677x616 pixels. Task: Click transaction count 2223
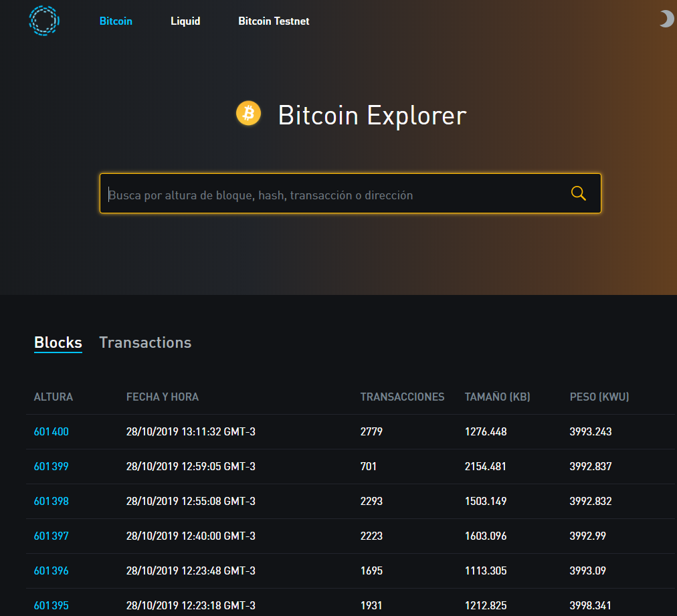371,536
